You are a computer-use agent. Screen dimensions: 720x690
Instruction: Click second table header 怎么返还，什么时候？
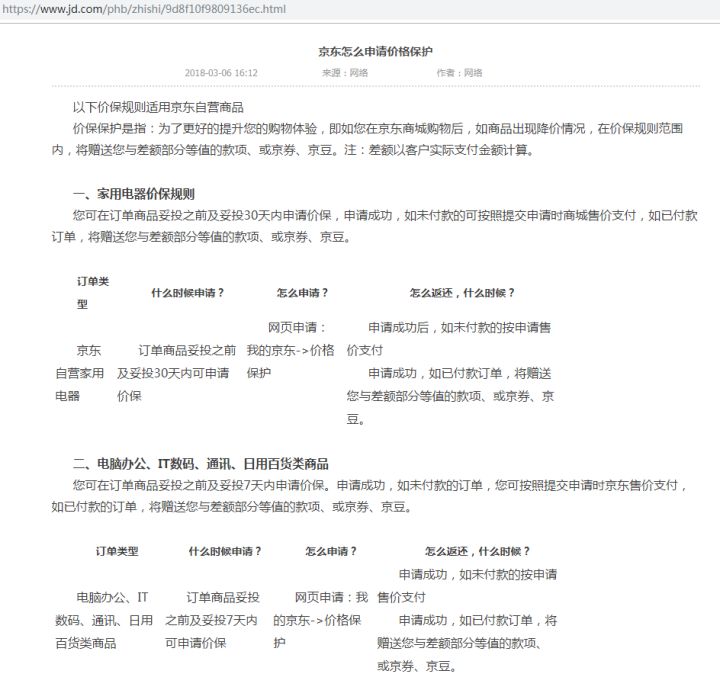(477, 551)
